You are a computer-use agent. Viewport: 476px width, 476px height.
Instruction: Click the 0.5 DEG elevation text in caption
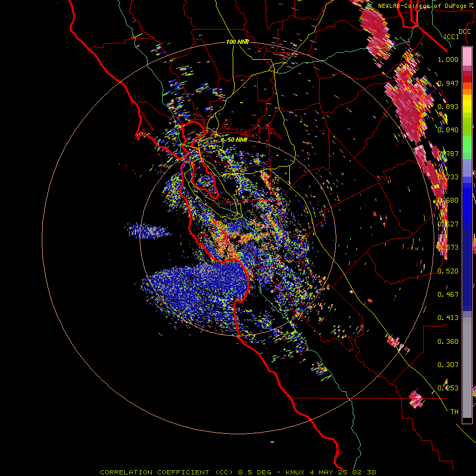point(254,472)
